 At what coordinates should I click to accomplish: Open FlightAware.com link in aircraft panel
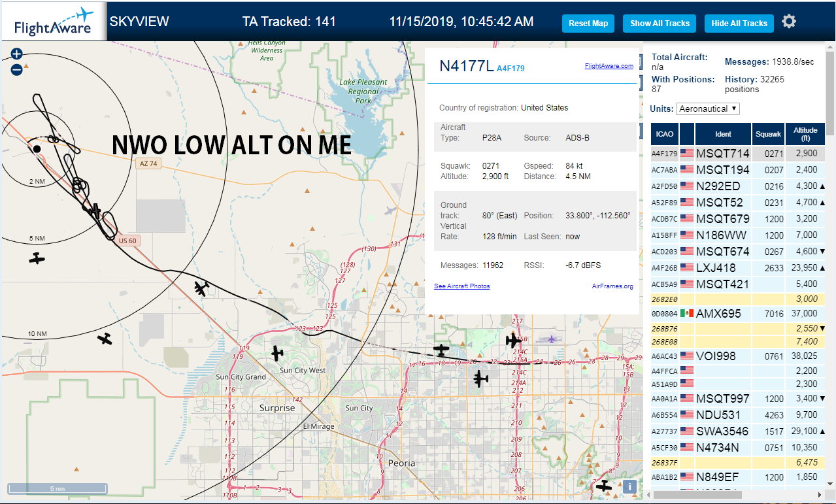click(x=609, y=66)
